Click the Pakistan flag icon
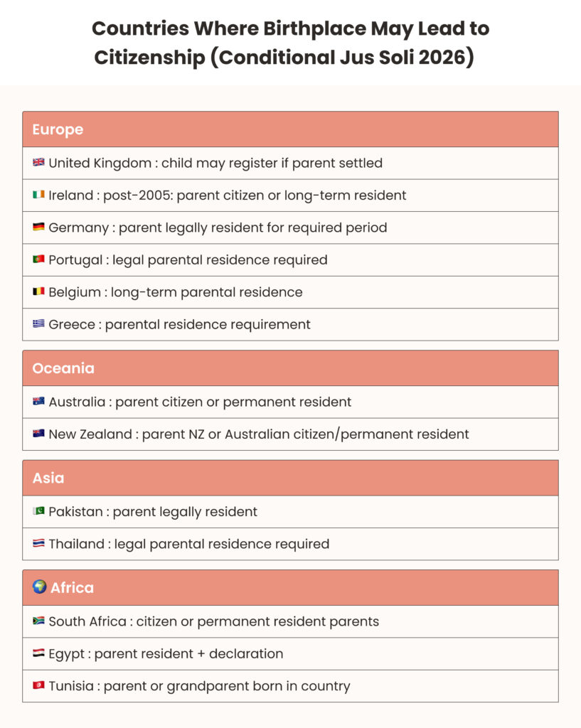 coord(38,511)
